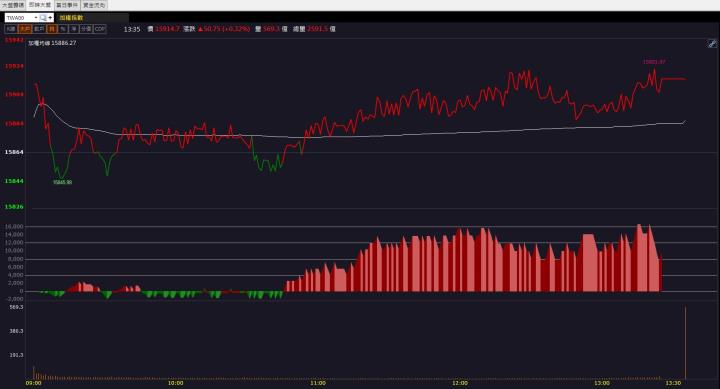Expand the TWA00 symbol dropdown arrow
The height and width of the screenshot is (389, 720).
coord(36,17)
